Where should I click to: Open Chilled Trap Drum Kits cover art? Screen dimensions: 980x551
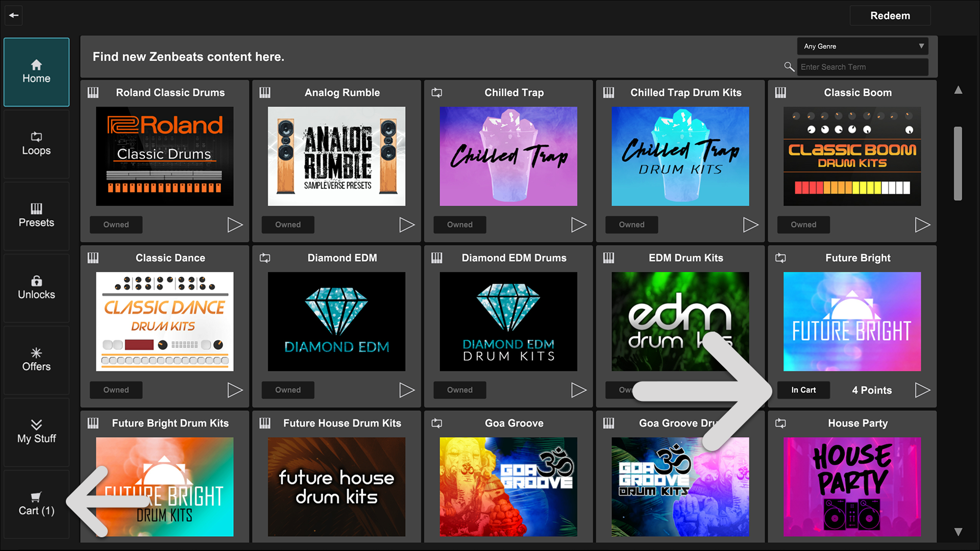click(x=680, y=156)
